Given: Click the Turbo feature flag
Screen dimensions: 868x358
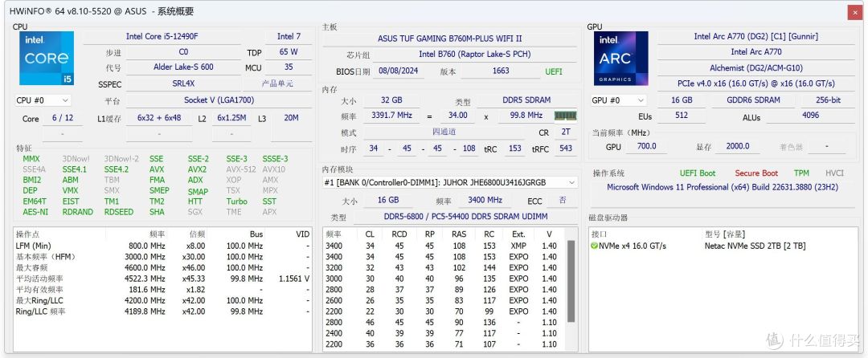Looking at the screenshot, I should pyautogui.click(x=236, y=201).
